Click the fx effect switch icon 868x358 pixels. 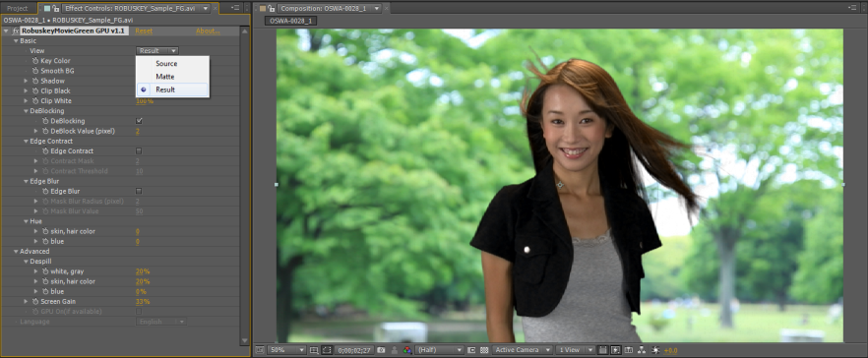tap(16, 31)
